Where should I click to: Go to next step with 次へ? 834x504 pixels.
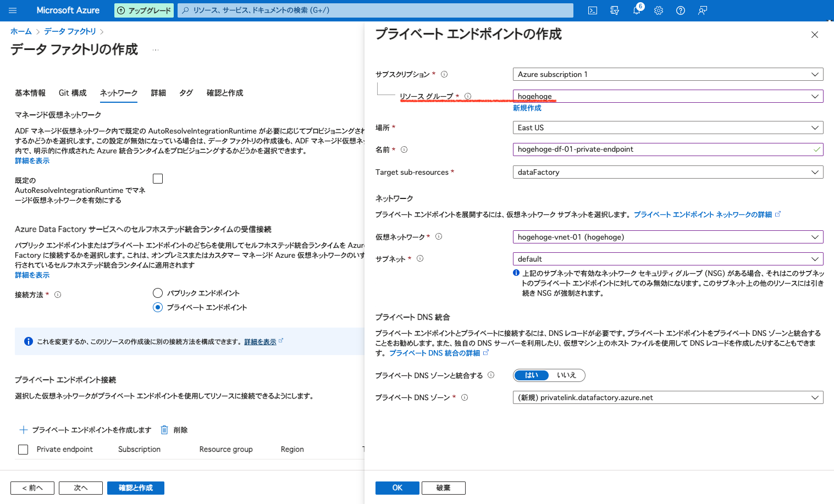[81, 488]
